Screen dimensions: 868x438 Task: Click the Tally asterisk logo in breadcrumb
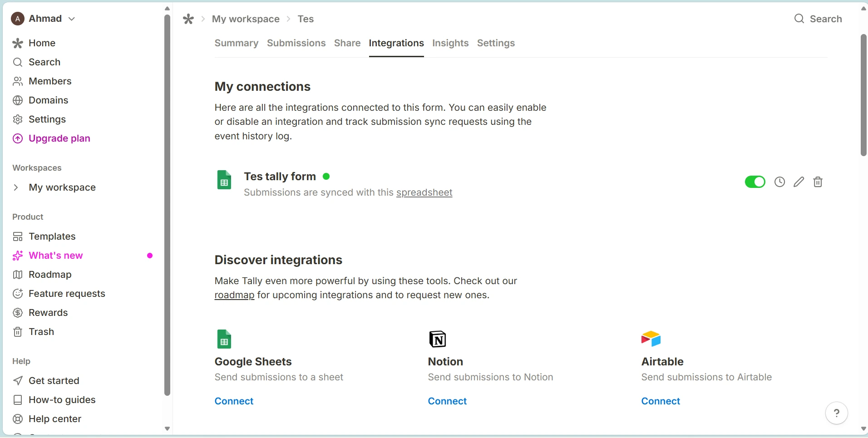click(188, 19)
